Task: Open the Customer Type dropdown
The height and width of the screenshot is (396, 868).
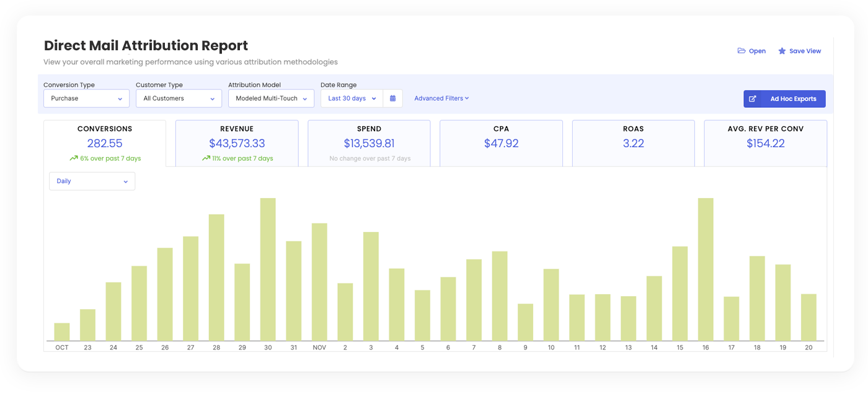Action: (179, 99)
